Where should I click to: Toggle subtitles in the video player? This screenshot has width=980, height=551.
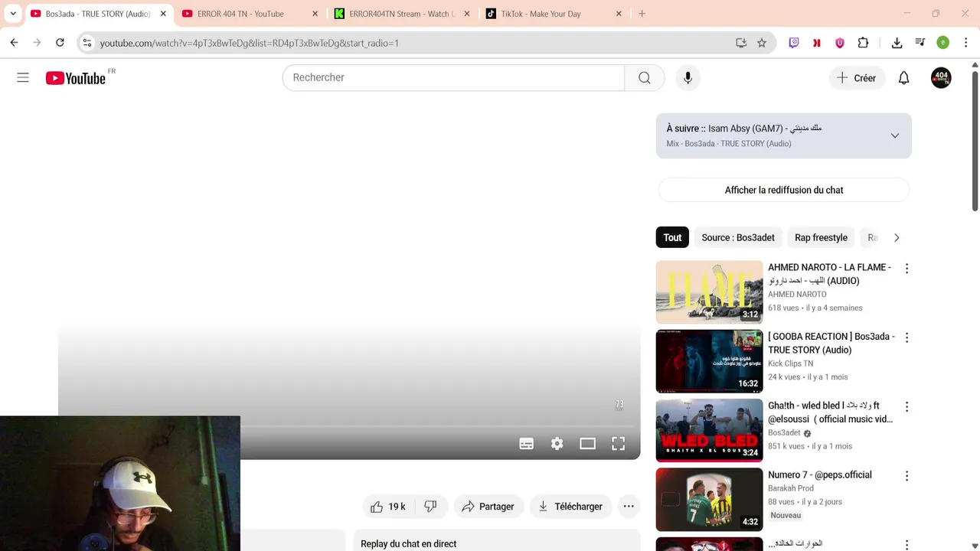pyautogui.click(x=527, y=444)
